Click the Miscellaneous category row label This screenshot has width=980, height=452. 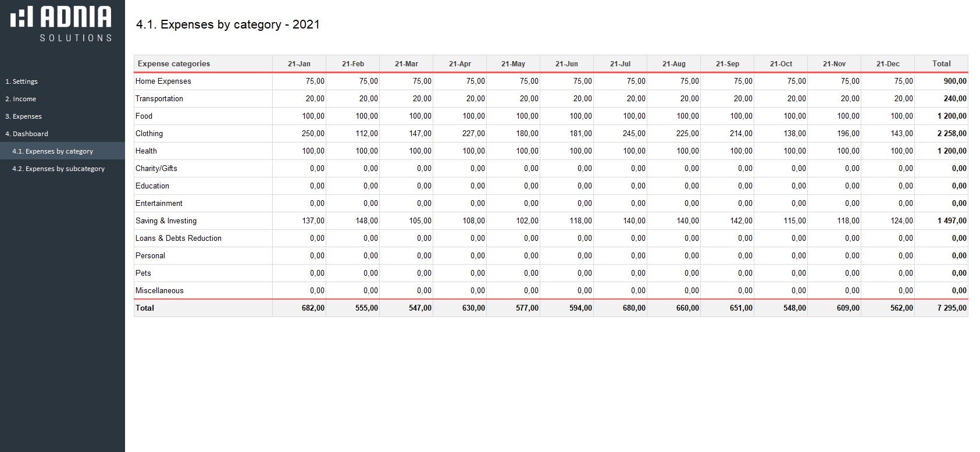point(159,291)
